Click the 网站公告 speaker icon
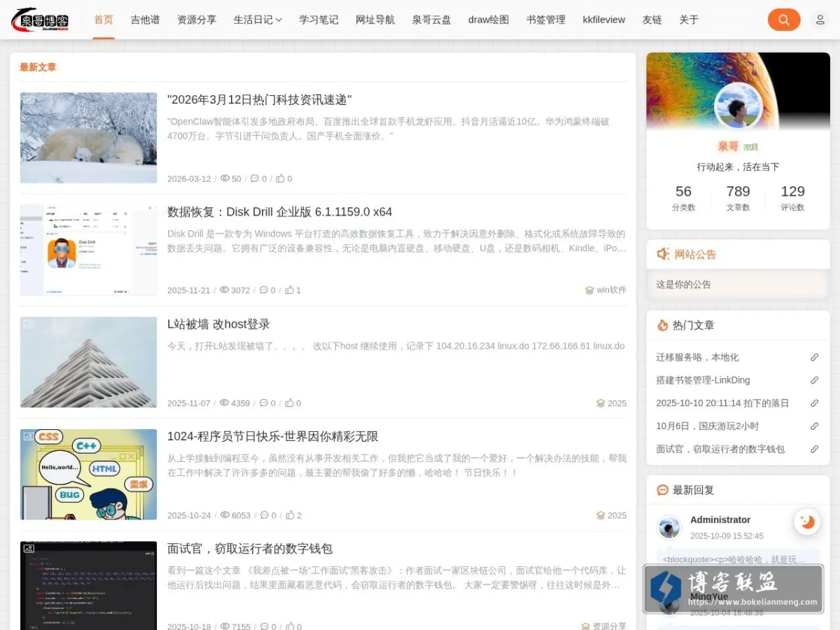This screenshot has height=630, width=840. [663, 254]
